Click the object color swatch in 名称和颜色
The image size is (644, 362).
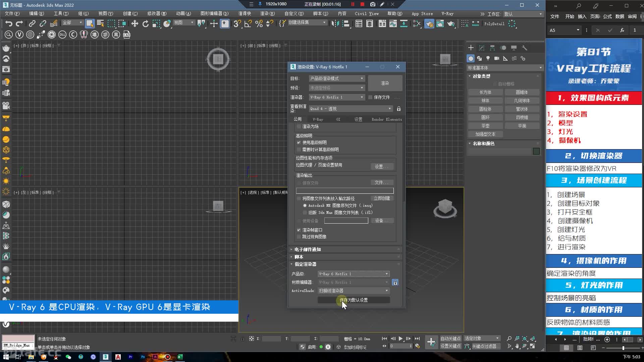click(x=536, y=152)
